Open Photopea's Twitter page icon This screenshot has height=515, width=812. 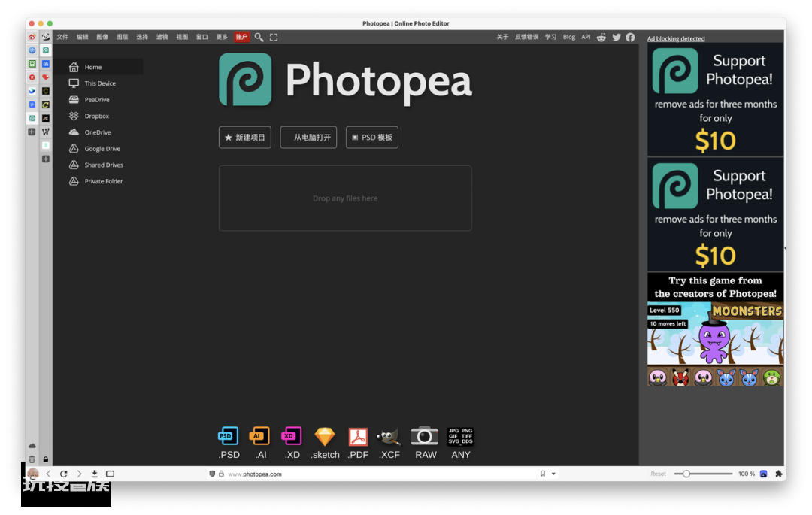(617, 38)
